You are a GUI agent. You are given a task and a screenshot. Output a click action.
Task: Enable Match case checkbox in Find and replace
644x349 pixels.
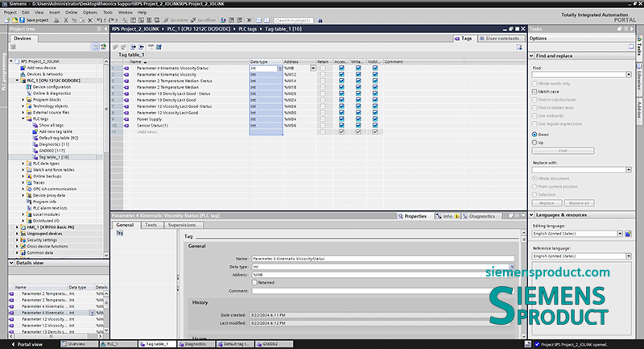[x=535, y=92]
